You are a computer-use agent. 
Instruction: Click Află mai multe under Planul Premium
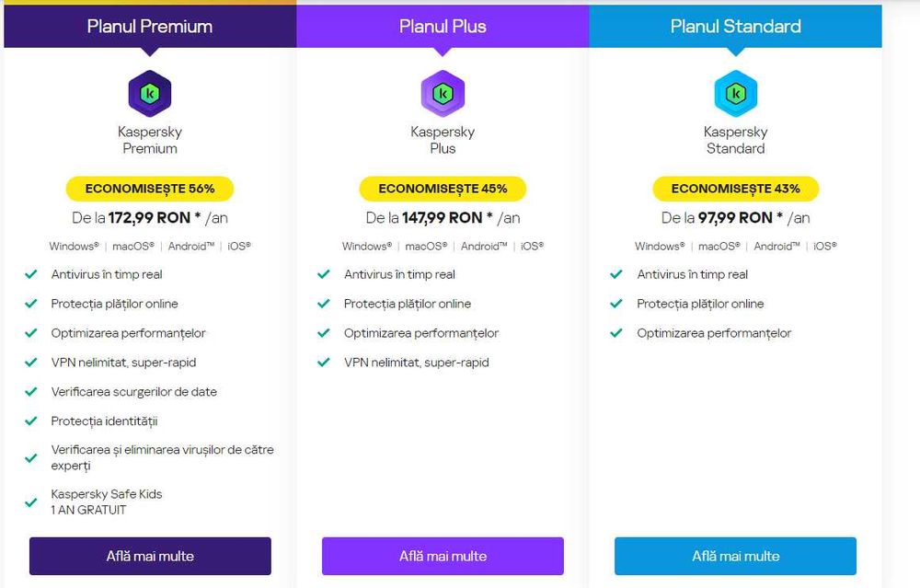click(150, 556)
